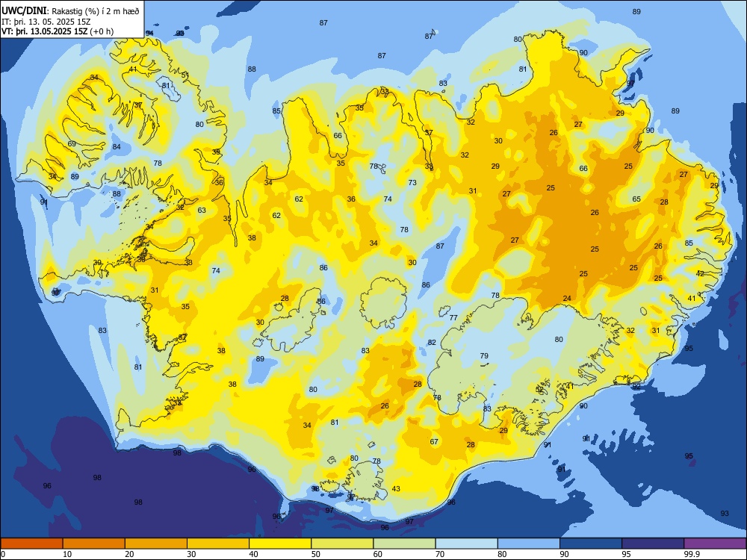Click the humidity value 84 on the map
The width and height of the screenshot is (747, 560).
[117, 146]
